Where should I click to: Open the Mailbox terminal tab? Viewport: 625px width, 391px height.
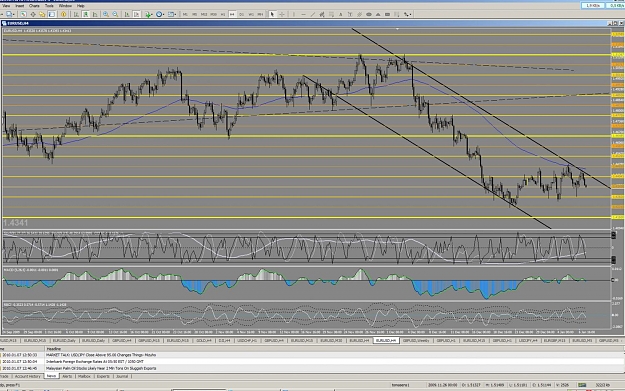tap(84, 376)
